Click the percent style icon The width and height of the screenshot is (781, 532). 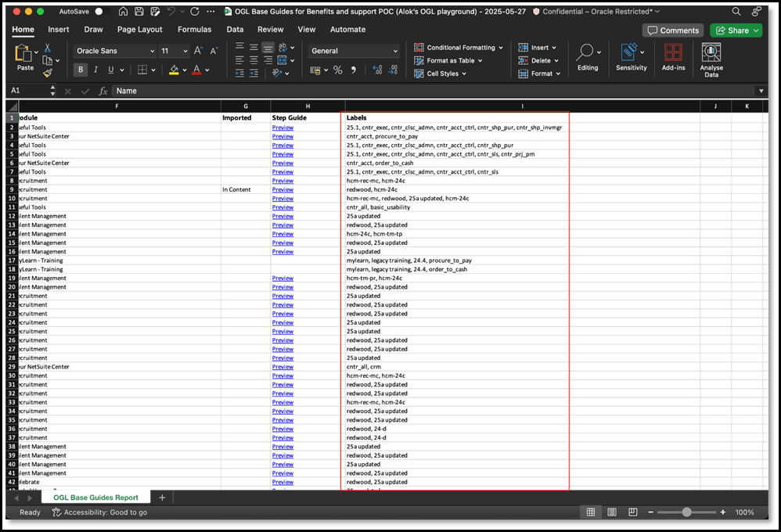[x=338, y=70]
